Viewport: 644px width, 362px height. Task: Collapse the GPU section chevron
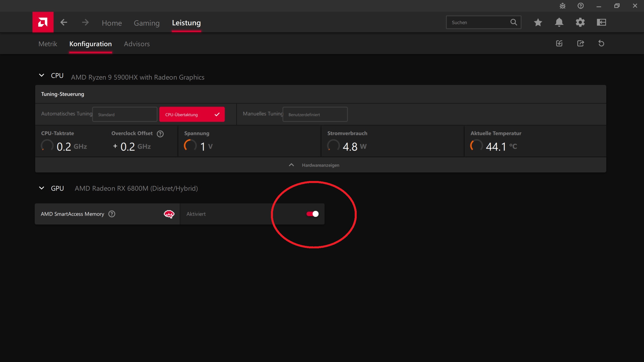42,188
